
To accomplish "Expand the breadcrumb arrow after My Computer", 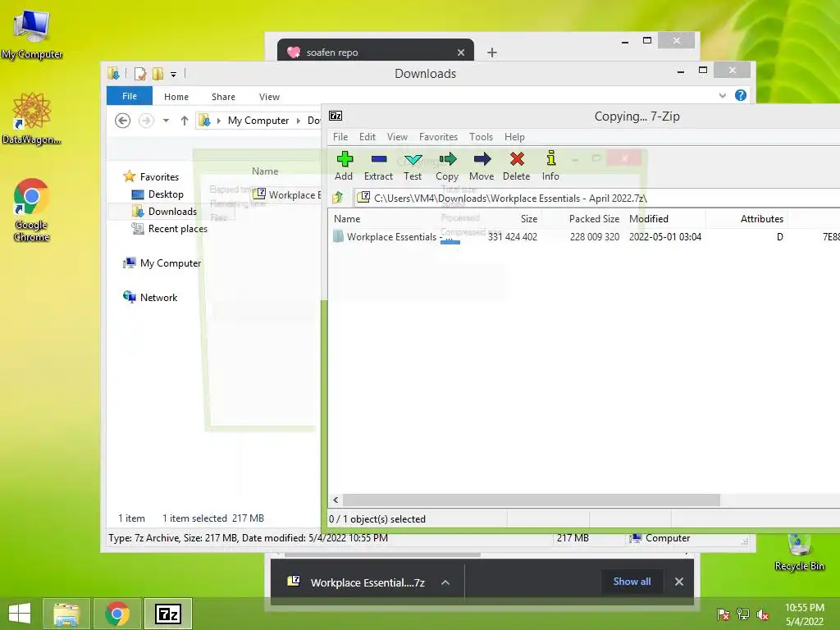I will [x=299, y=121].
